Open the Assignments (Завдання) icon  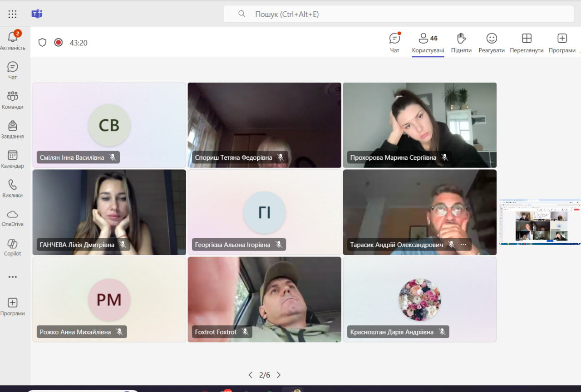coord(13,127)
